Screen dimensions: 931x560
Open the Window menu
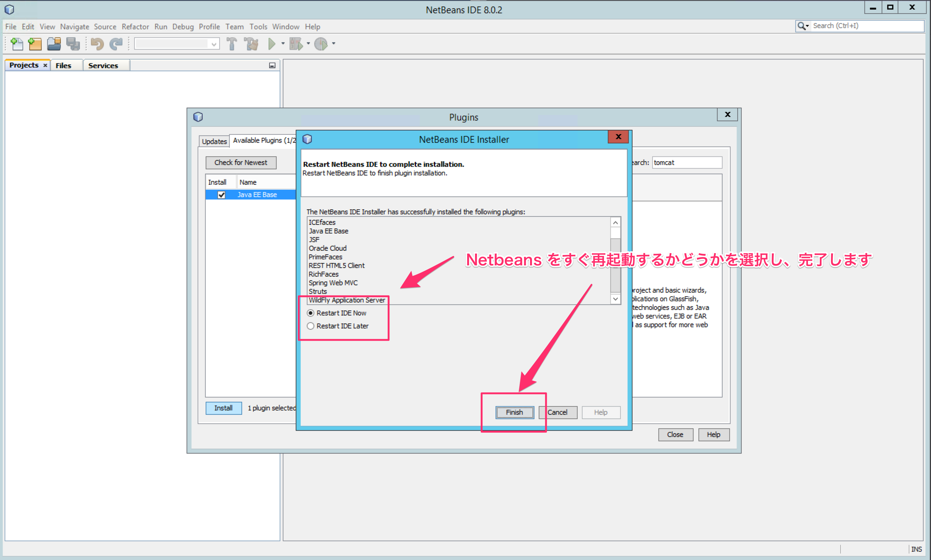286,27
